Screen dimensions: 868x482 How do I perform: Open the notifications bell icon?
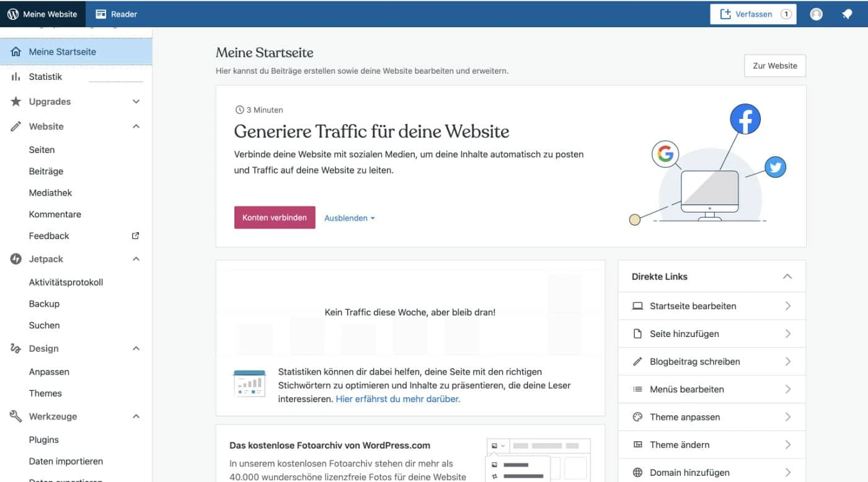[847, 14]
